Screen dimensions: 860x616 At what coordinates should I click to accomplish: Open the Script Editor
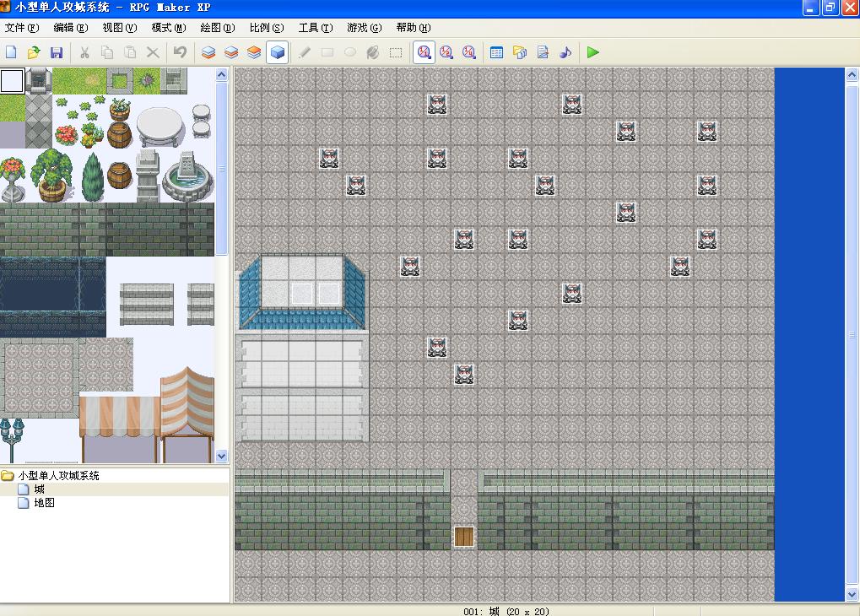click(543, 52)
